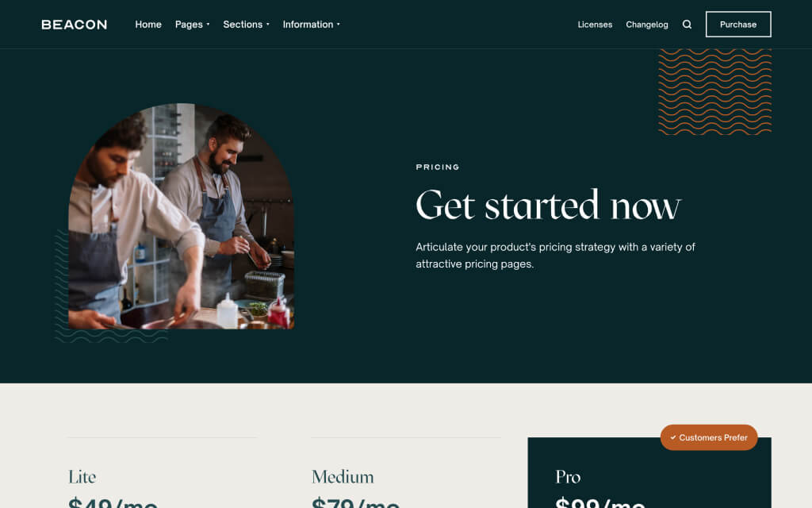Screen dimensions: 812x508
Task: Select the Medium pricing plan title
Action: [x=343, y=477]
